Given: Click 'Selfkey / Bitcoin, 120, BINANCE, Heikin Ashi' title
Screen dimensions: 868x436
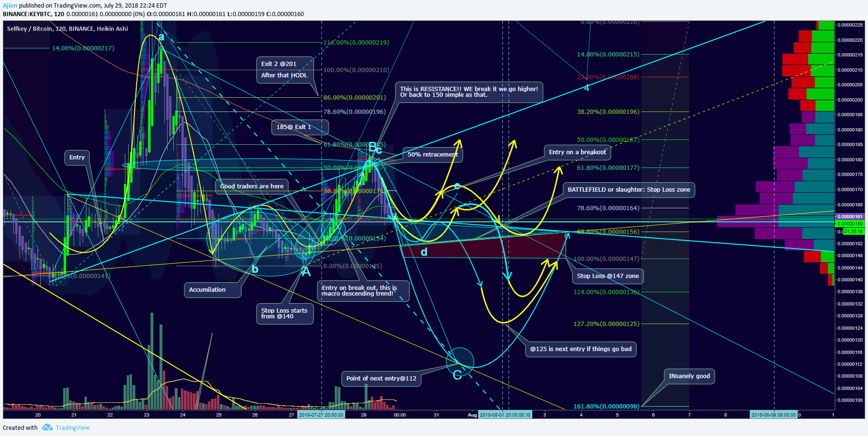Looking at the screenshot, I should [x=67, y=29].
